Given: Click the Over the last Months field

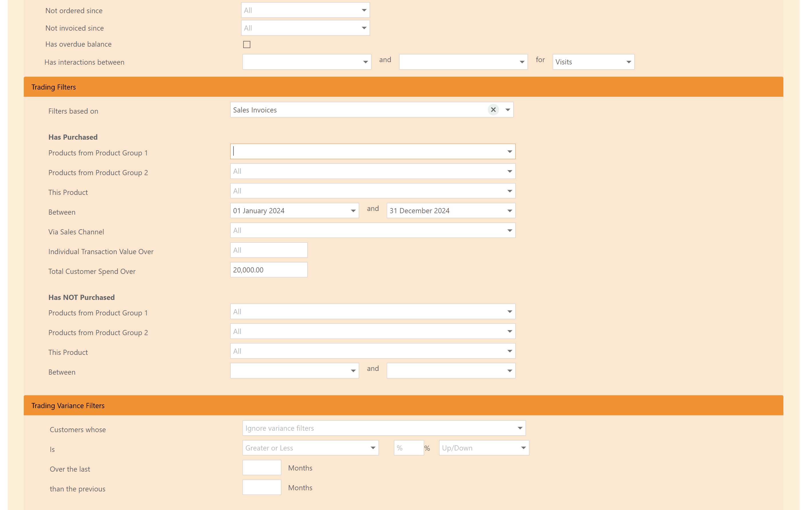Looking at the screenshot, I should pos(262,468).
